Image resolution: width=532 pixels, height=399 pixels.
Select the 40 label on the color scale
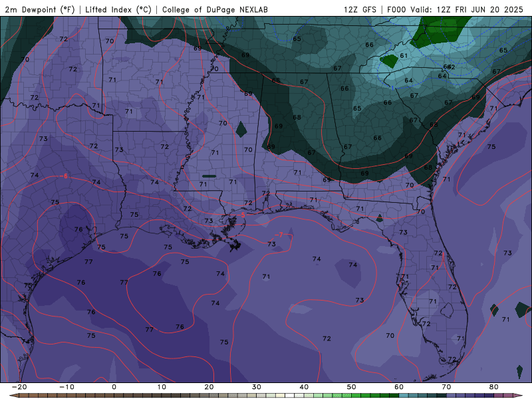(304, 387)
